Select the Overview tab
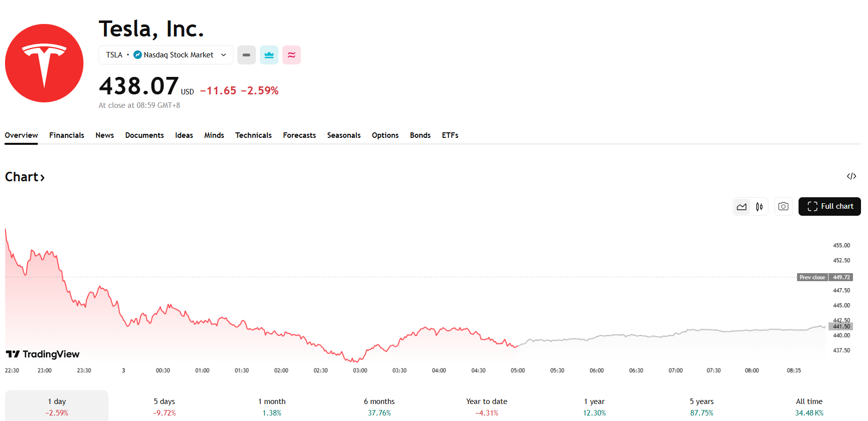868x421 pixels. click(x=21, y=135)
